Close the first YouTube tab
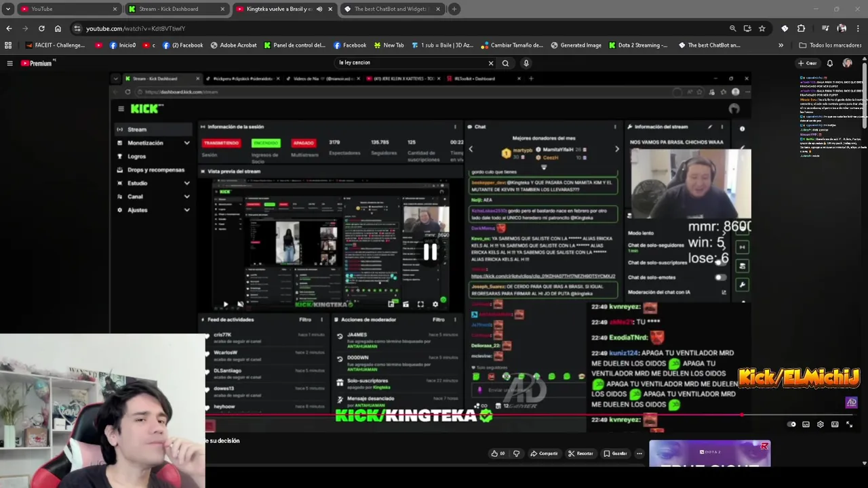 click(x=115, y=9)
